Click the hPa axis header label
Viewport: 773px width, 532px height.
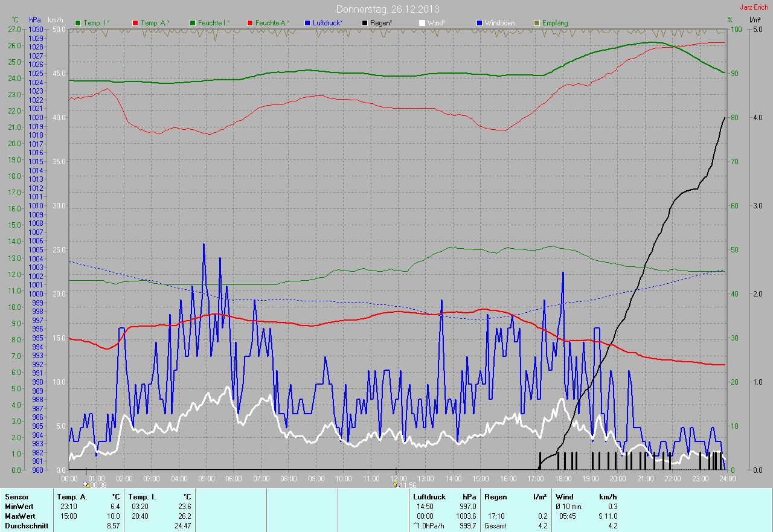click(36, 20)
